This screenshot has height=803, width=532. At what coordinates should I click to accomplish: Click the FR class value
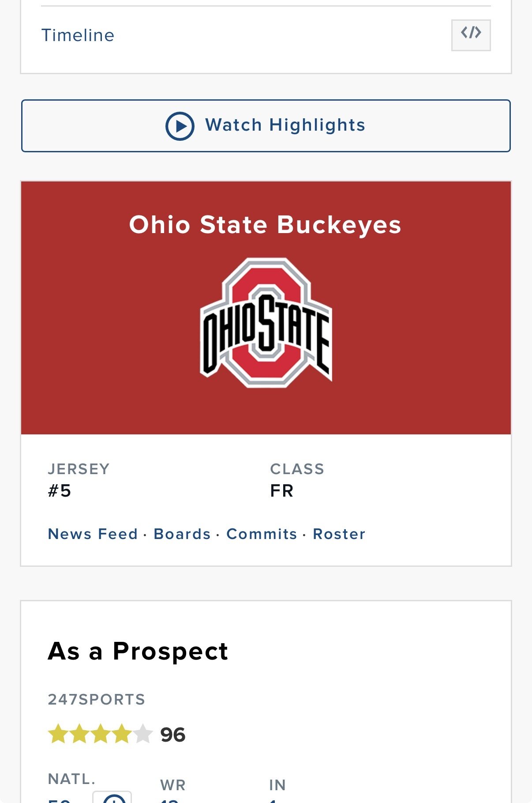click(282, 491)
